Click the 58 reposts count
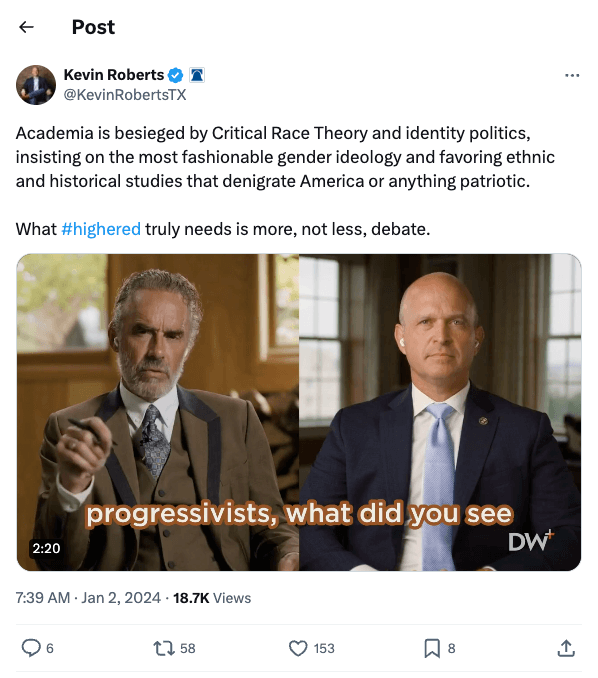 coord(188,648)
